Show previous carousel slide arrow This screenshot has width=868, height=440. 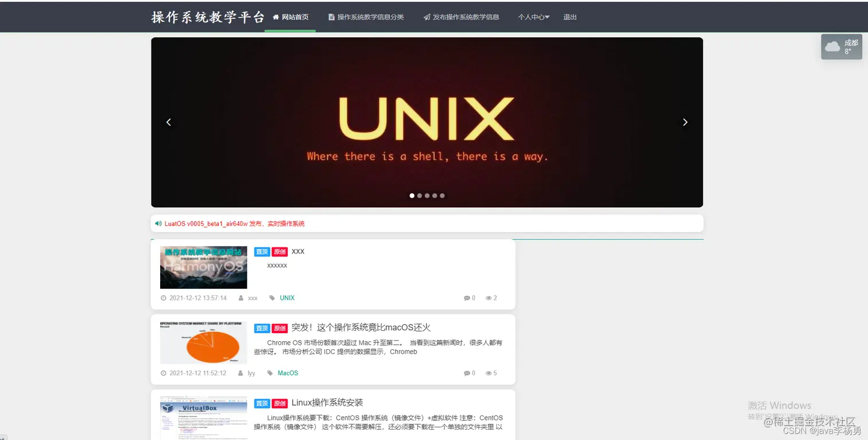click(x=169, y=122)
